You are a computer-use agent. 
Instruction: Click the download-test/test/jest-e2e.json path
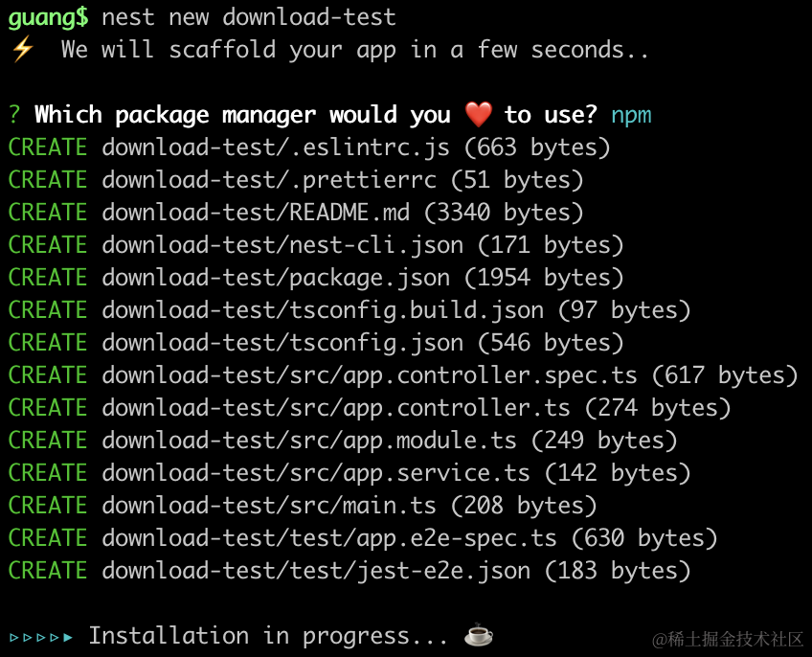[x=316, y=571]
